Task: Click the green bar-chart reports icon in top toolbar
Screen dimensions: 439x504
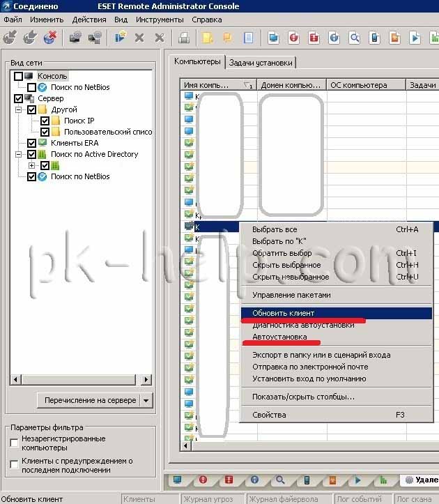Action: click(434, 38)
